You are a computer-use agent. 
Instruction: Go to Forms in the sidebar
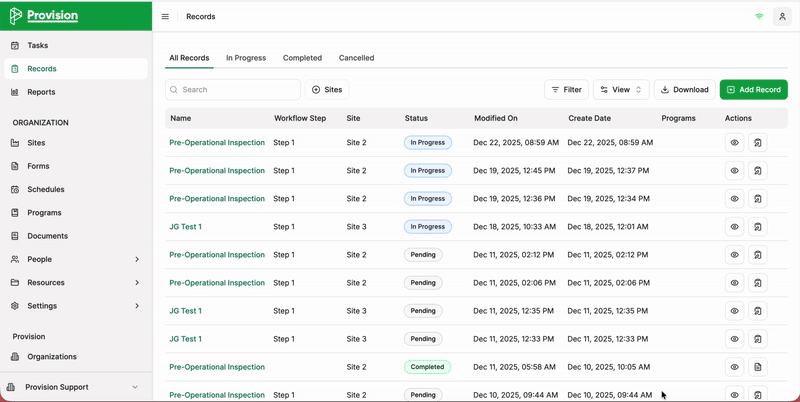[x=38, y=166]
